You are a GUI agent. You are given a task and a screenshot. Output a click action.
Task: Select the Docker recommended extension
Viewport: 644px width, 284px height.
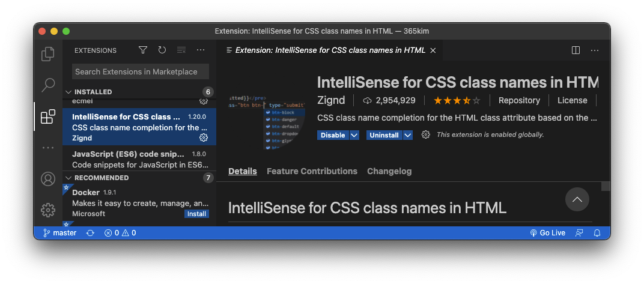139,203
